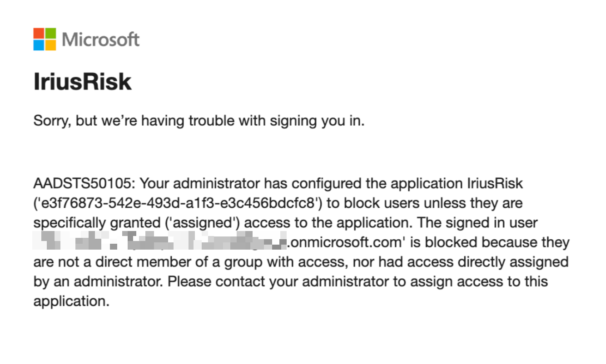This screenshot has height=364, width=606.
Task: Click the yellow square in Microsoft logo
Action: (x=50, y=45)
